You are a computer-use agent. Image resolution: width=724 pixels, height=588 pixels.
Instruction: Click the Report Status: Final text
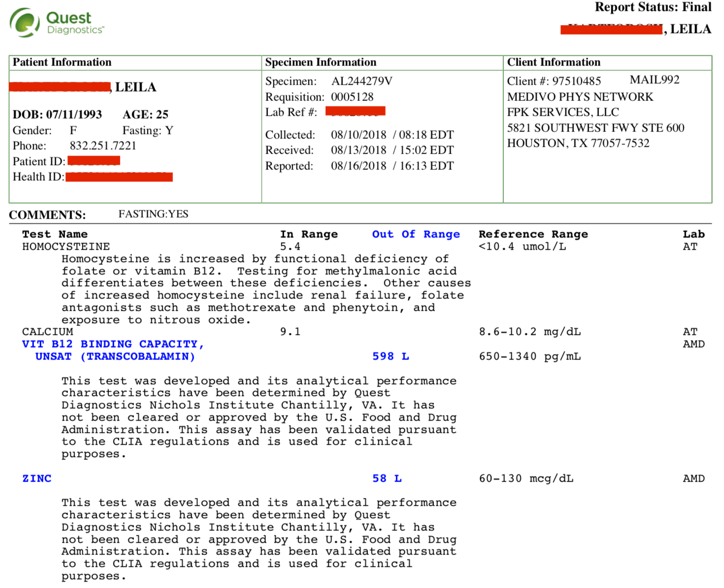pyautogui.click(x=653, y=7)
